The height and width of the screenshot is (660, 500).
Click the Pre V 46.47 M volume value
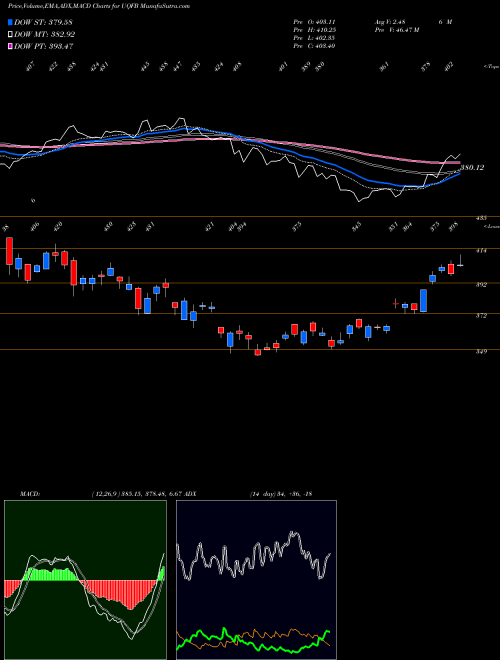(397, 30)
